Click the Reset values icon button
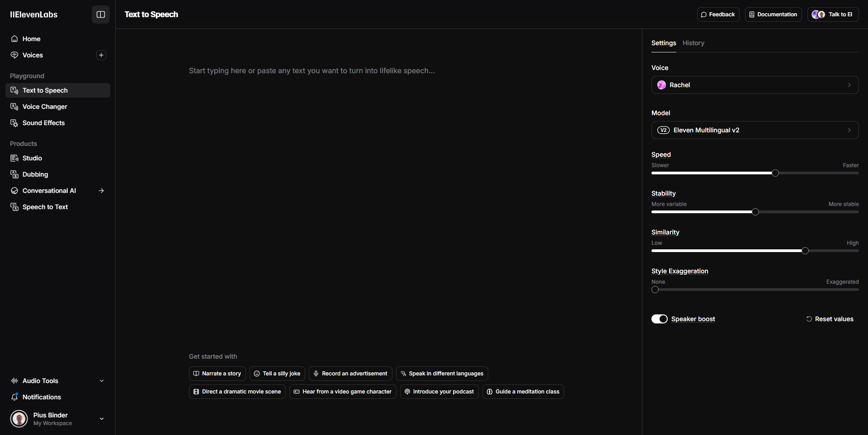The image size is (868, 435). [x=809, y=319]
